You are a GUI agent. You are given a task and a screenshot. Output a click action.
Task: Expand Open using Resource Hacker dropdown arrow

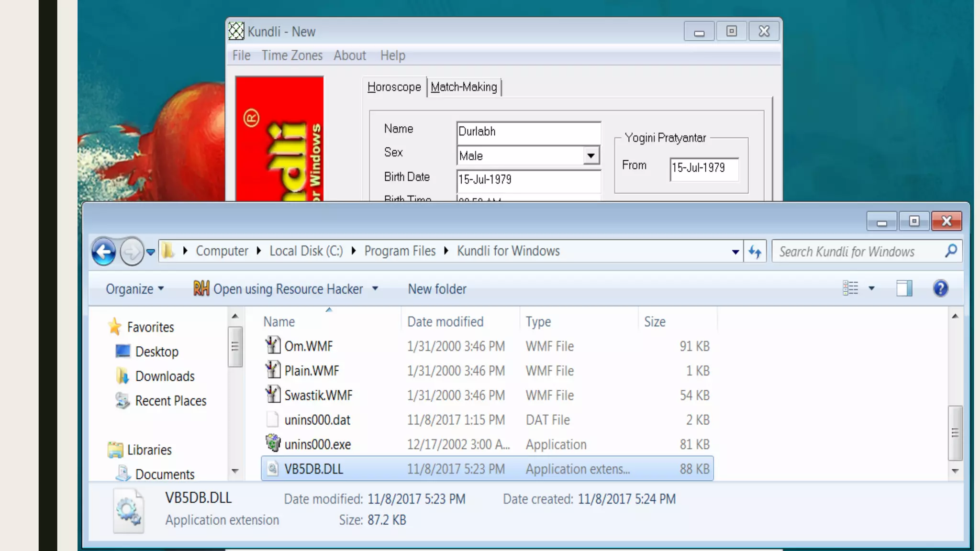point(375,288)
